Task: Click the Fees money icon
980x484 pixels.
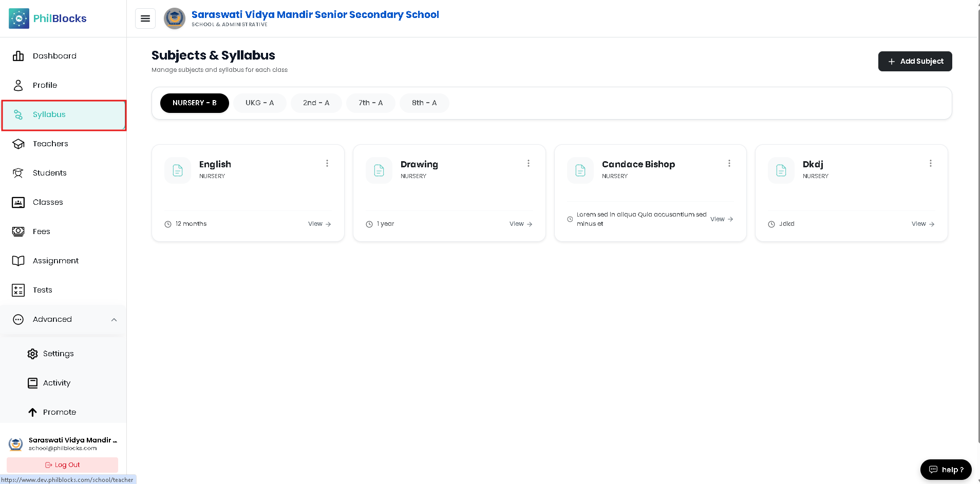Action: (18, 231)
